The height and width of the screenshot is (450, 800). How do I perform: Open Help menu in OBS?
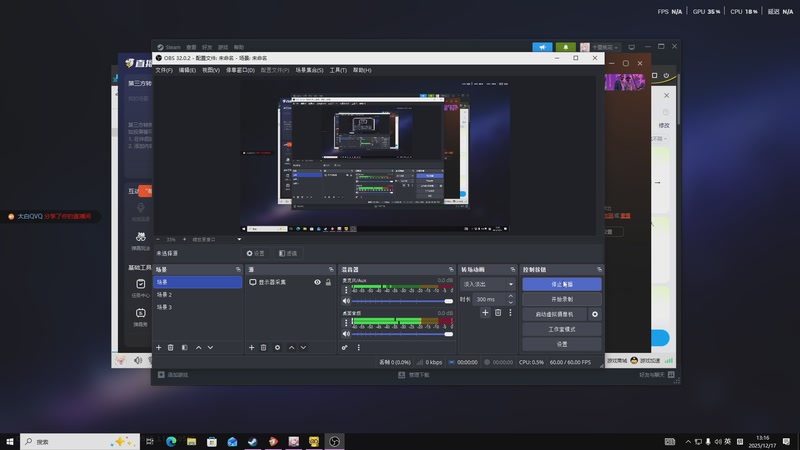(x=362, y=70)
